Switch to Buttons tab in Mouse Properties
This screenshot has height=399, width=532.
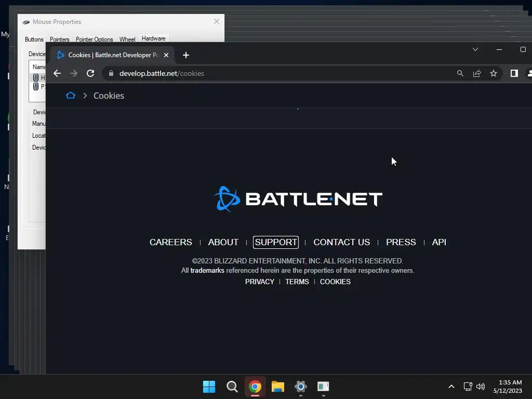tap(34, 39)
